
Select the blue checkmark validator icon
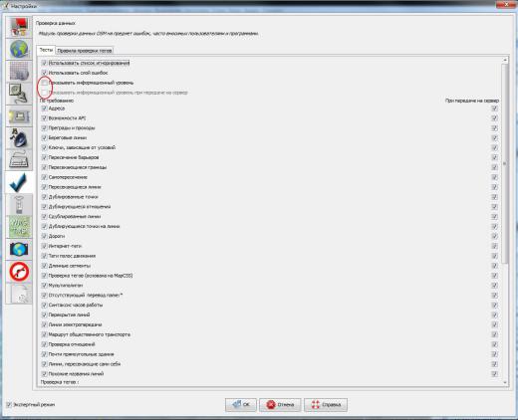[19, 182]
